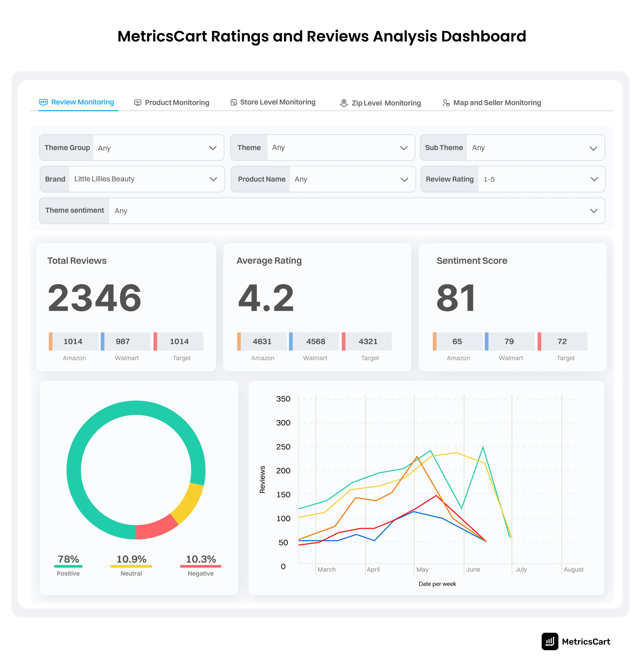Click the Store Level Monitoring icon
Image resolution: width=644 pixels, height=663 pixels.
click(x=233, y=102)
